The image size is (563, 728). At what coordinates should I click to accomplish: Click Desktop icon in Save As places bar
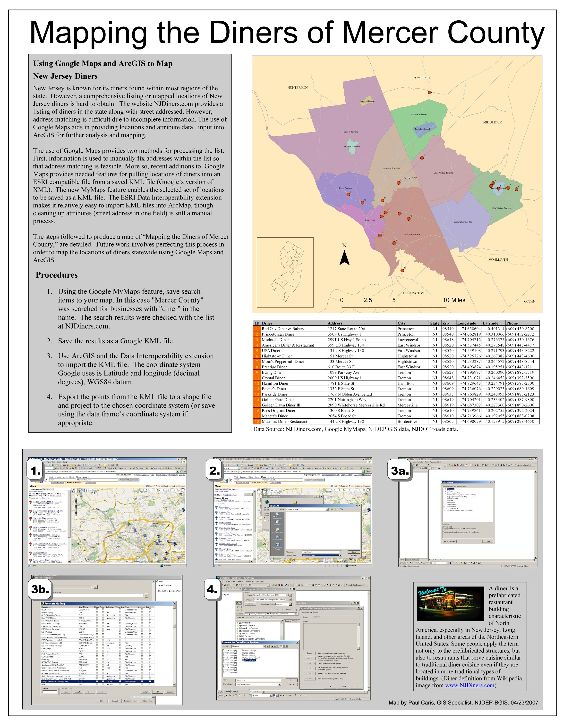coord(278,523)
